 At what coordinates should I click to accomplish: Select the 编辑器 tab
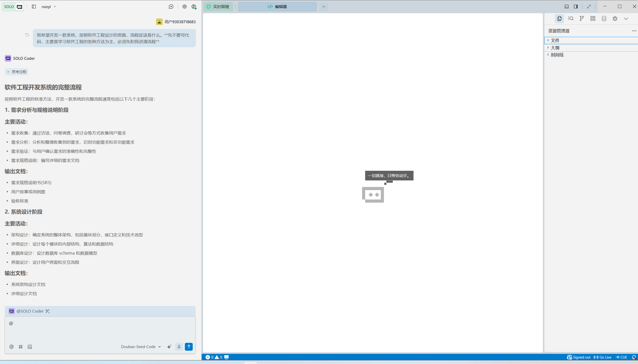277,7
